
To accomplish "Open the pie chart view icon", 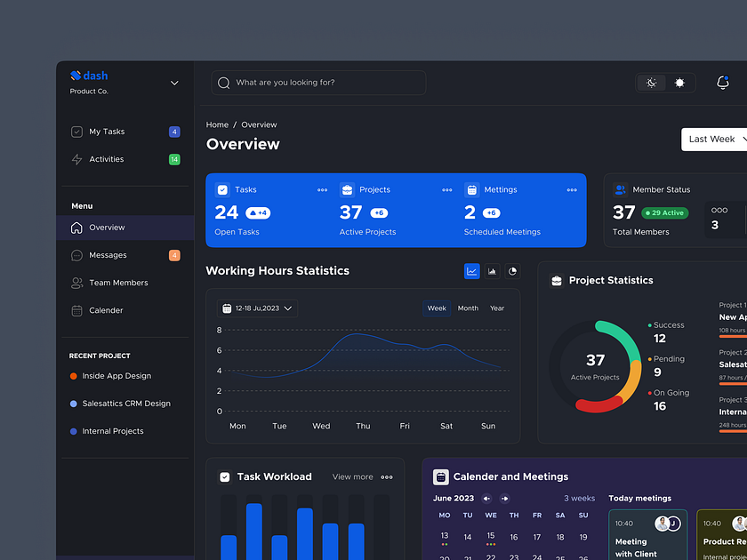I will (512, 270).
